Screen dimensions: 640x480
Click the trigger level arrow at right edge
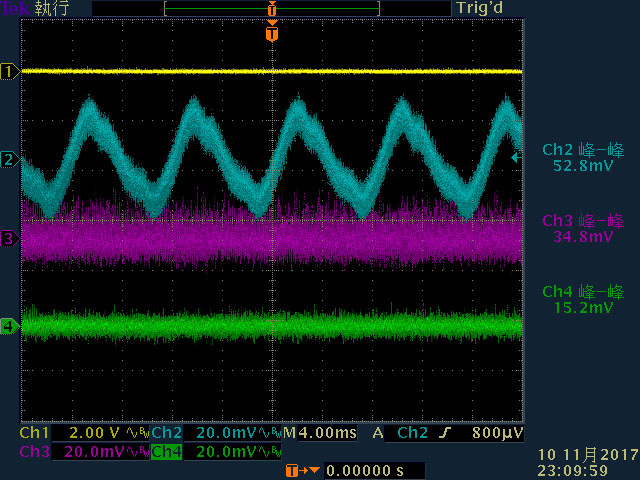[x=517, y=157]
